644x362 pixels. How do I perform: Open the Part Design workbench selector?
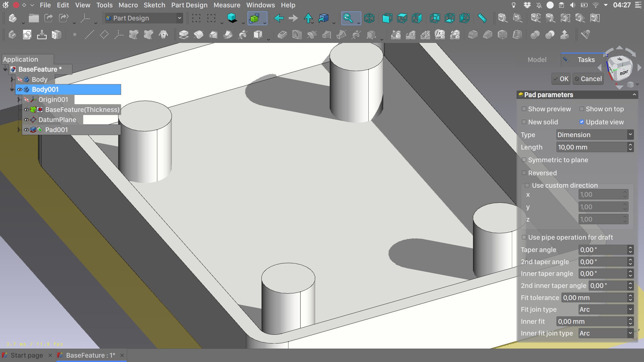(x=144, y=18)
